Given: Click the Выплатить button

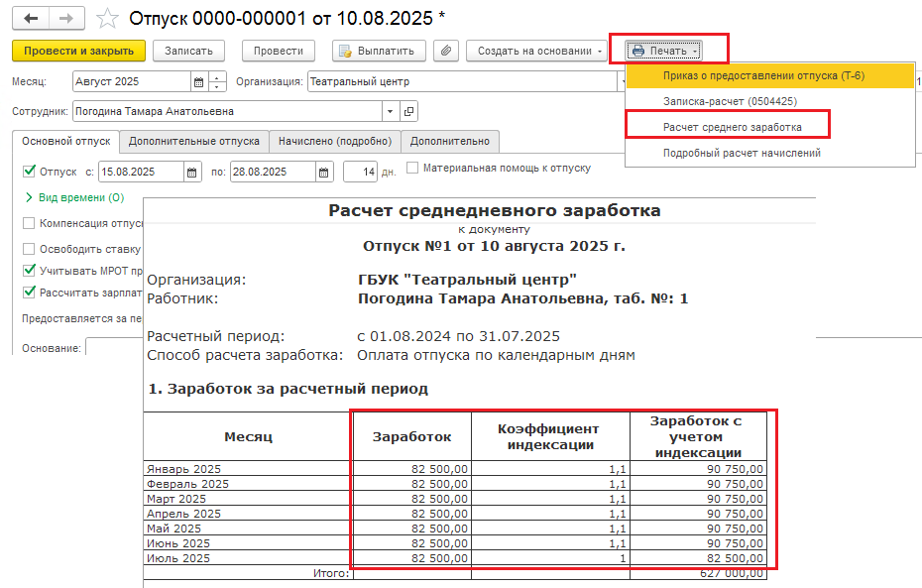Looking at the screenshot, I should [x=379, y=51].
